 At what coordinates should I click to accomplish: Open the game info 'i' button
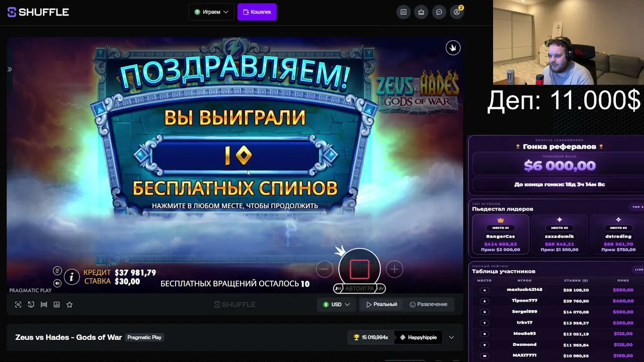point(72,277)
